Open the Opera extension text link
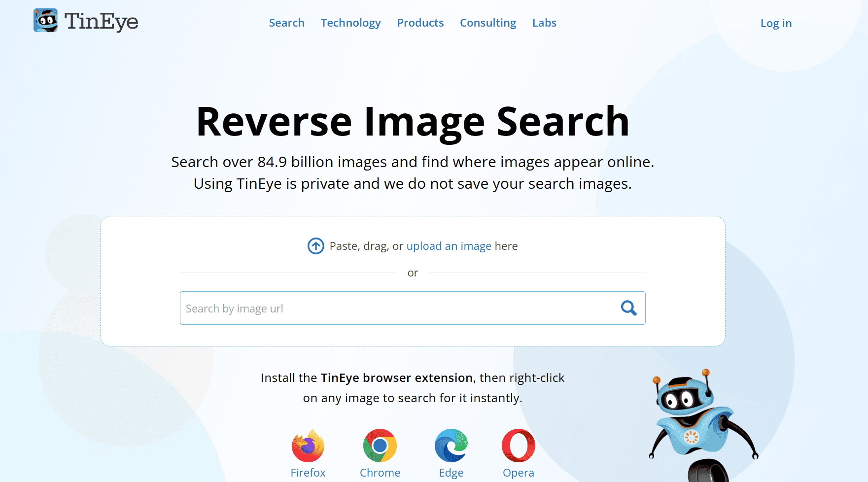Viewport: 868px width, 482px height. pyautogui.click(x=519, y=473)
